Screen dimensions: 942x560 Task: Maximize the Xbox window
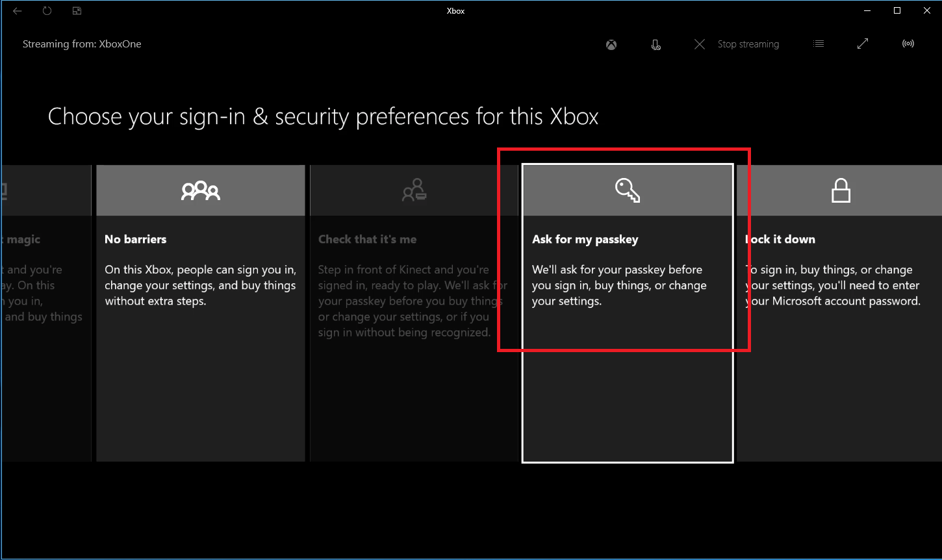[x=897, y=10]
